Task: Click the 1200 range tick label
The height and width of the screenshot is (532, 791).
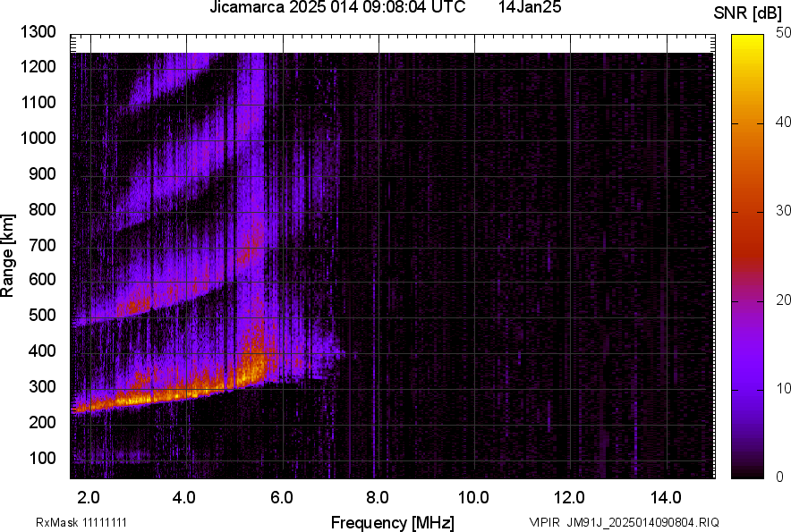Action: pyautogui.click(x=38, y=66)
